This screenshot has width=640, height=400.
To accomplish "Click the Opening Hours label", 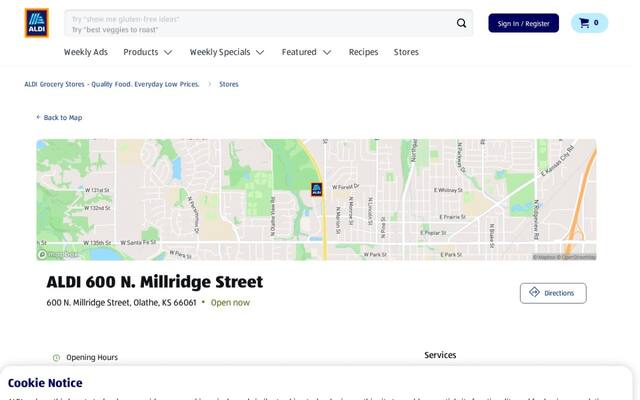I will (92, 358).
